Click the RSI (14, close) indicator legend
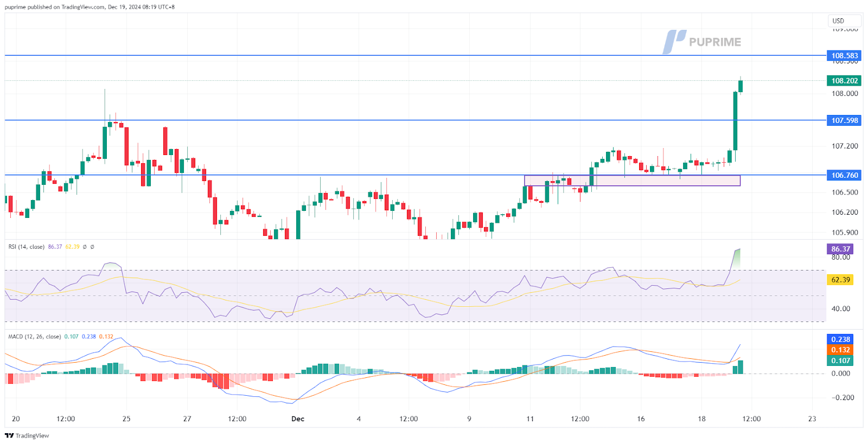Image resolution: width=868 pixels, height=444 pixels. 27,247
